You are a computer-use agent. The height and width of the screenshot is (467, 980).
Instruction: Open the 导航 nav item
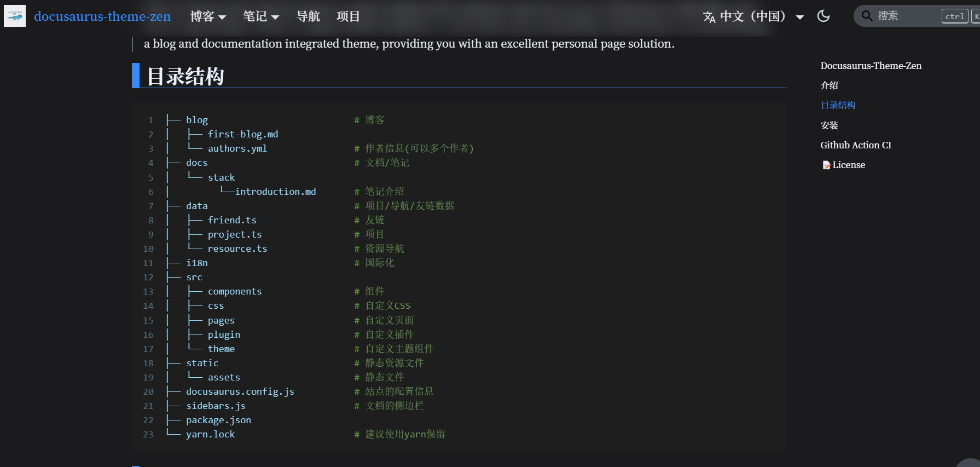pyautogui.click(x=308, y=16)
